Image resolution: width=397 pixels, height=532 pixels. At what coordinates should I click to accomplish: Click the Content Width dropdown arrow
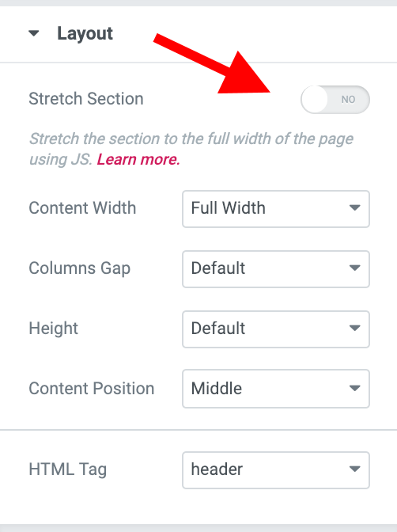pyautogui.click(x=354, y=207)
